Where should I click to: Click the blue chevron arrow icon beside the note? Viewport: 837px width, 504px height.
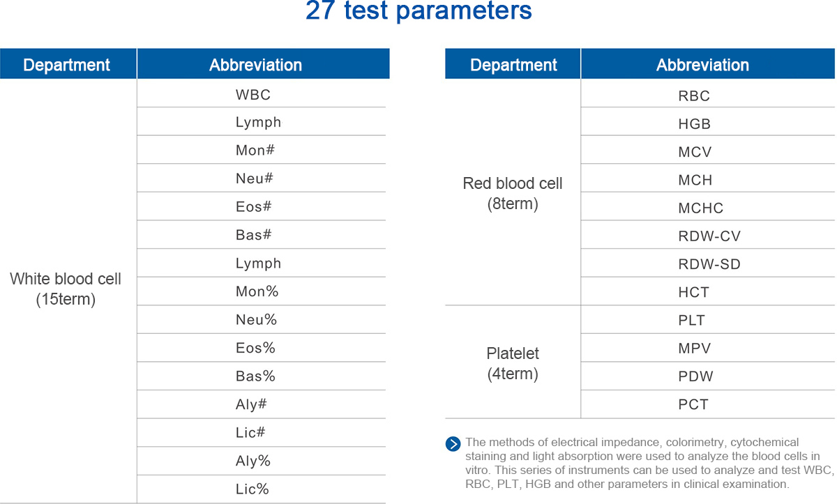453,444
